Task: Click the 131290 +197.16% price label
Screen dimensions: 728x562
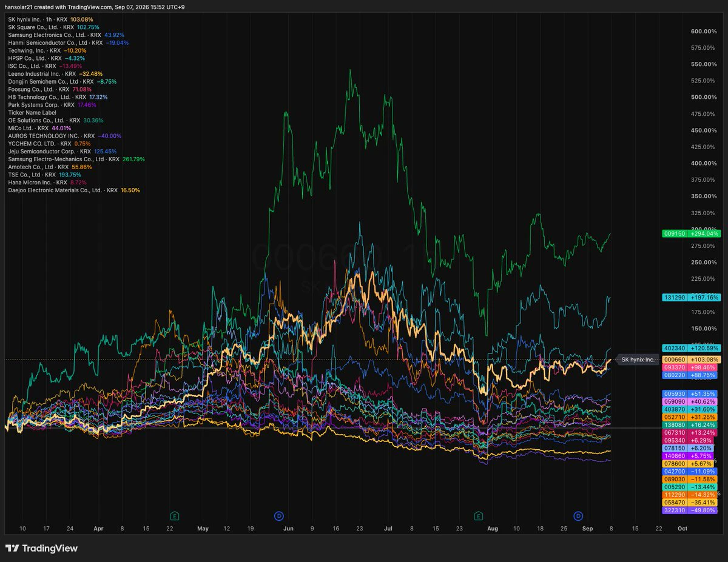Action: 691,298
